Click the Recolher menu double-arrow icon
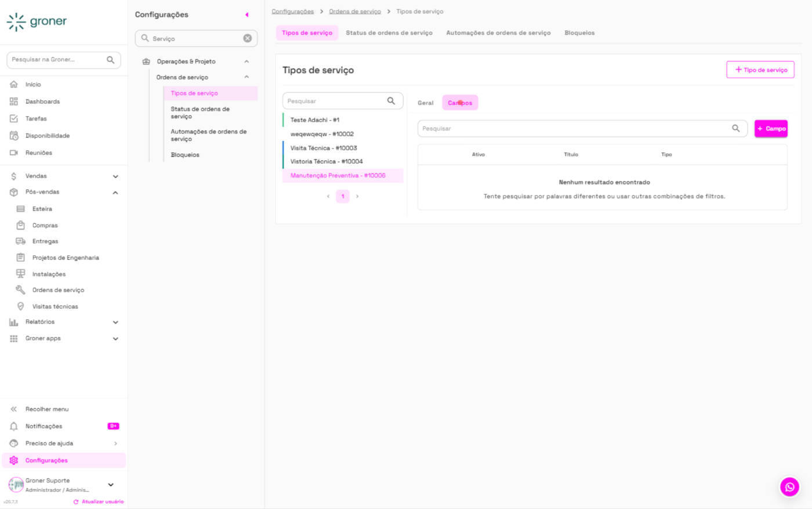The width and height of the screenshot is (812, 509). (x=14, y=409)
